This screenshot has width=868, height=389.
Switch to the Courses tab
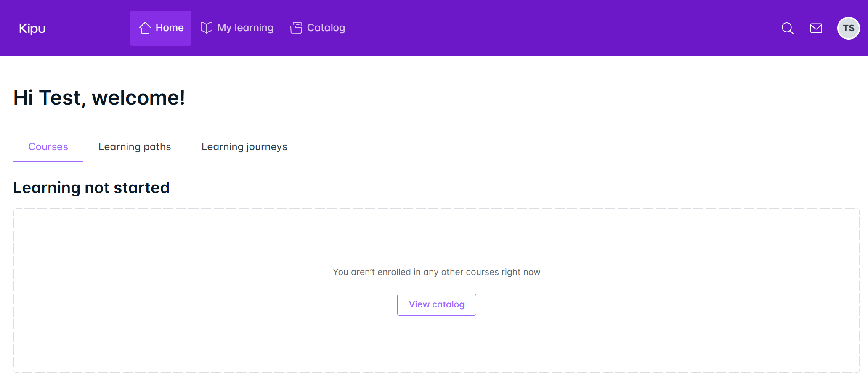(x=48, y=147)
